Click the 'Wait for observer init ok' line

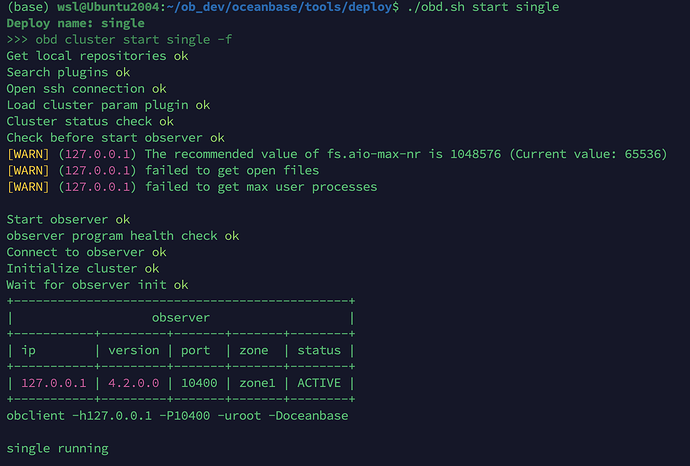(x=97, y=284)
